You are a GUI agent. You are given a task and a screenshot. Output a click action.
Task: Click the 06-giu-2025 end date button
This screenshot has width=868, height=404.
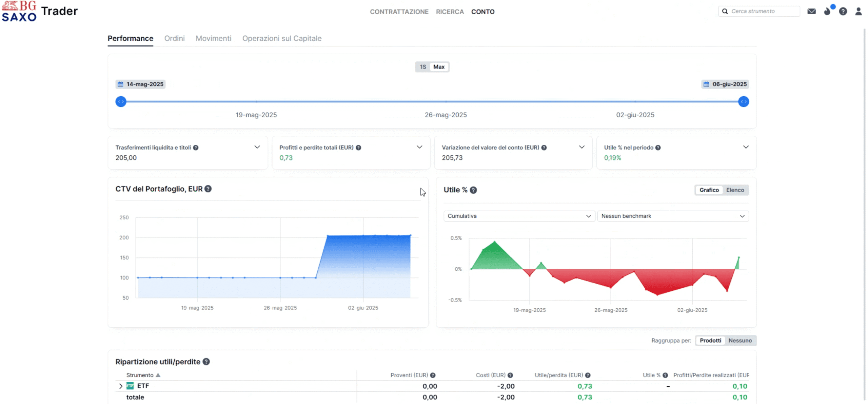tap(725, 84)
